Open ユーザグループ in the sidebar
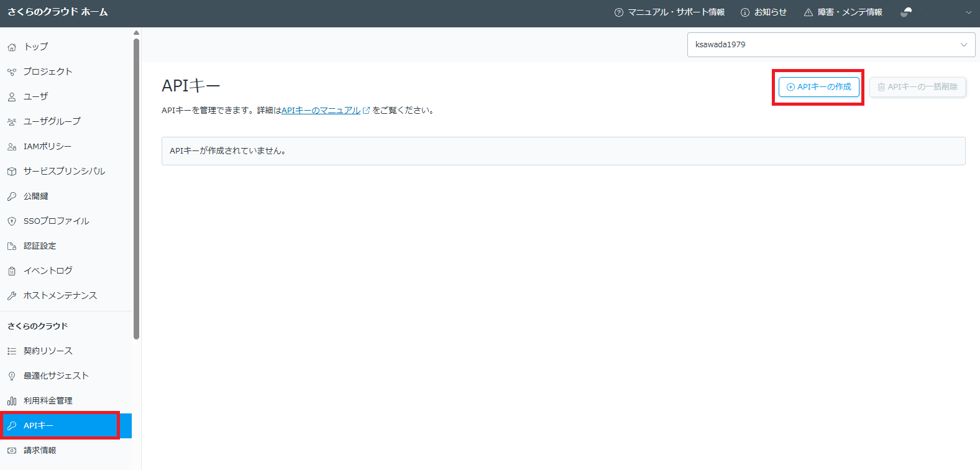 pos(66,121)
